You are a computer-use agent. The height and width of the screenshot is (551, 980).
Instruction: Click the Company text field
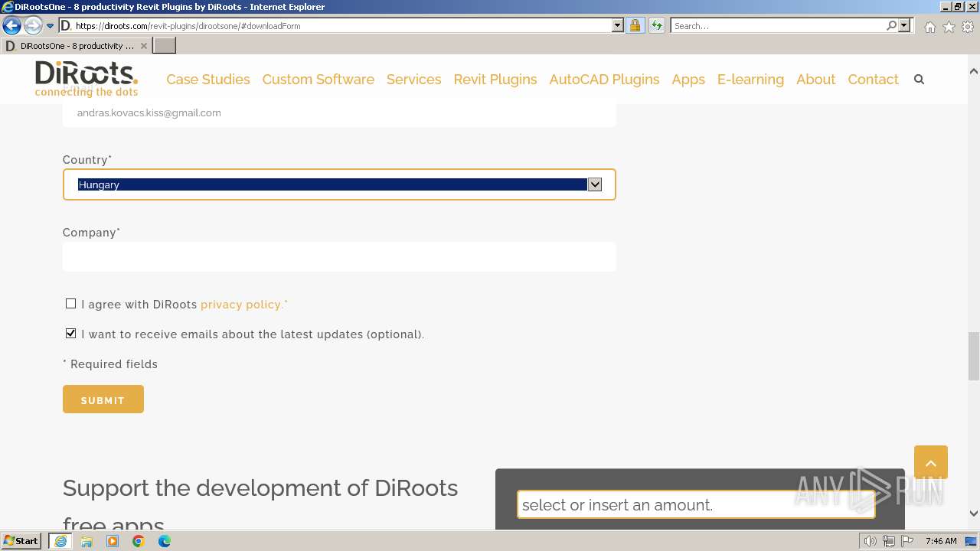click(x=339, y=257)
